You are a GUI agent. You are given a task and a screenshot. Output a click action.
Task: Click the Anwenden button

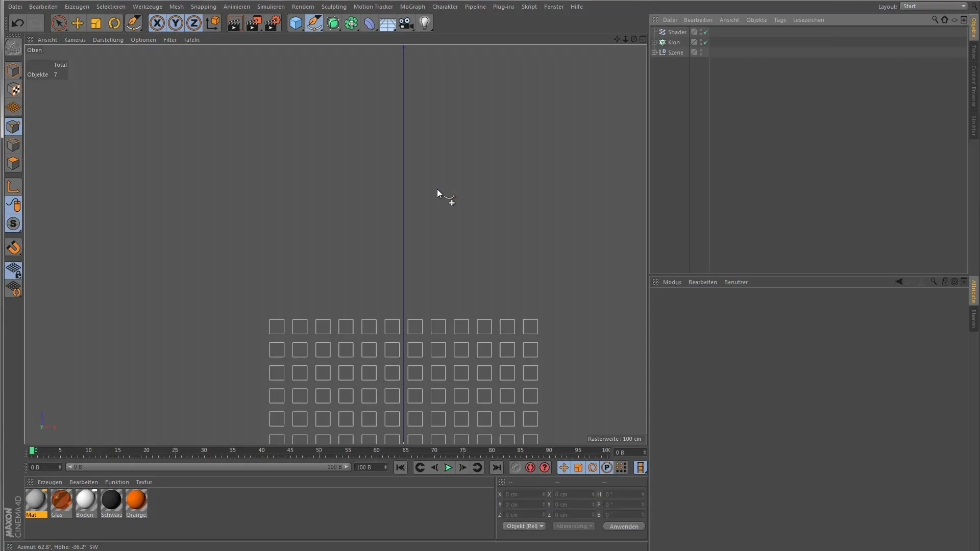click(624, 526)
